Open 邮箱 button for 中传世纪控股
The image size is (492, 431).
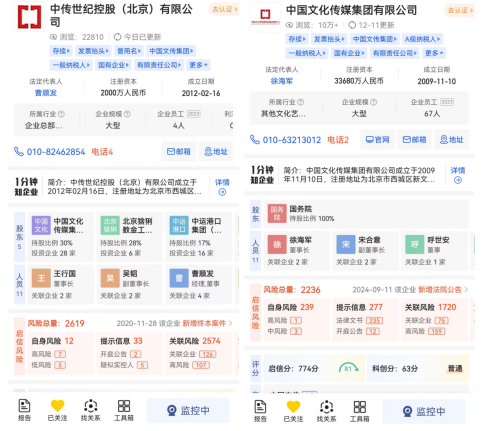point(179,152)
